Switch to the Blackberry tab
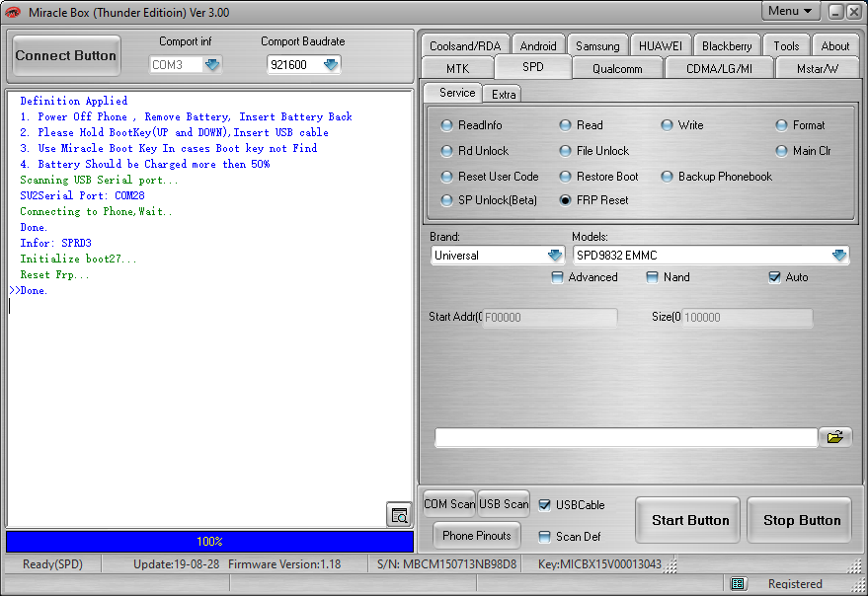Screen dimensions: 868x596 tap(727, 46)
